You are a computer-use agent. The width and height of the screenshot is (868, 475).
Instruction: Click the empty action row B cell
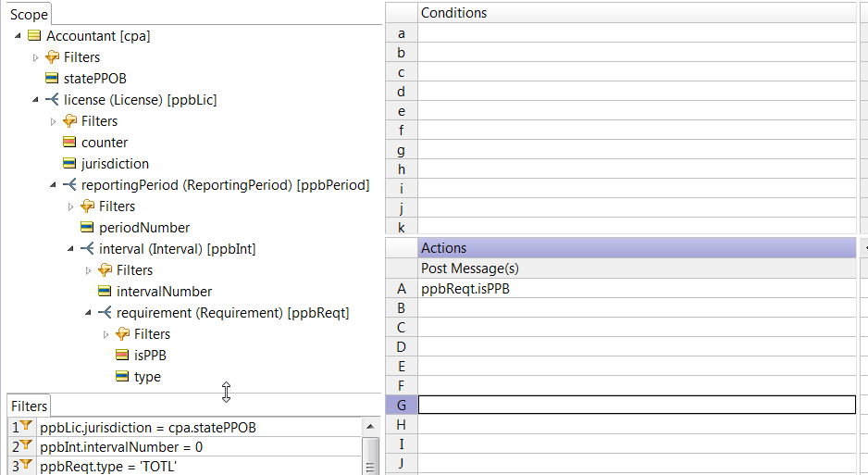637,307
